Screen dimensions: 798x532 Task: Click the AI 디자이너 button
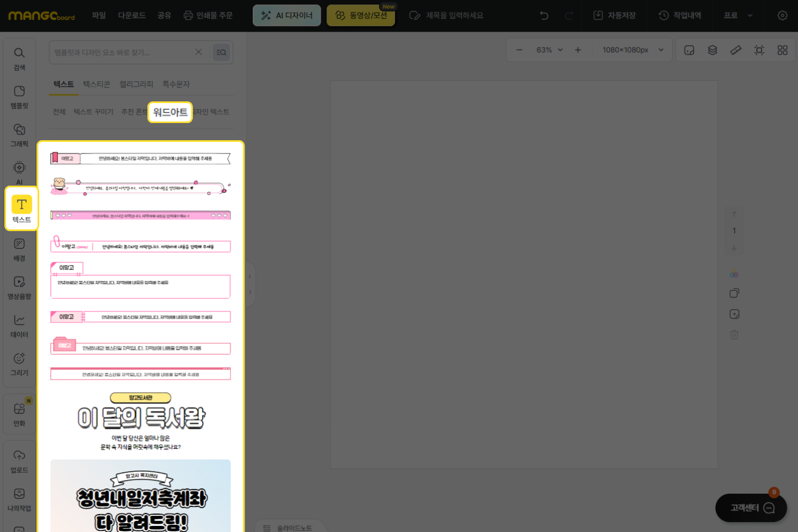click(x=287, y=16)
